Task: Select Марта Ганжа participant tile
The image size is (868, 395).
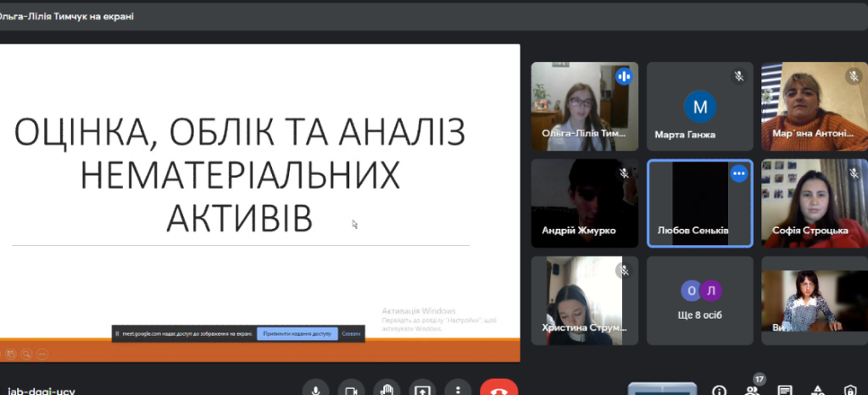Action: [699, 106]
